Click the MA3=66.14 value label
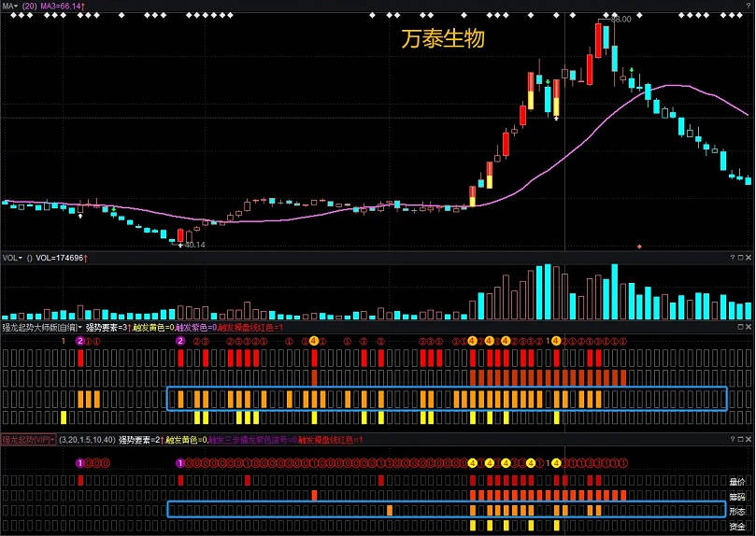This screenshot has height=536, width=756. 63,7
